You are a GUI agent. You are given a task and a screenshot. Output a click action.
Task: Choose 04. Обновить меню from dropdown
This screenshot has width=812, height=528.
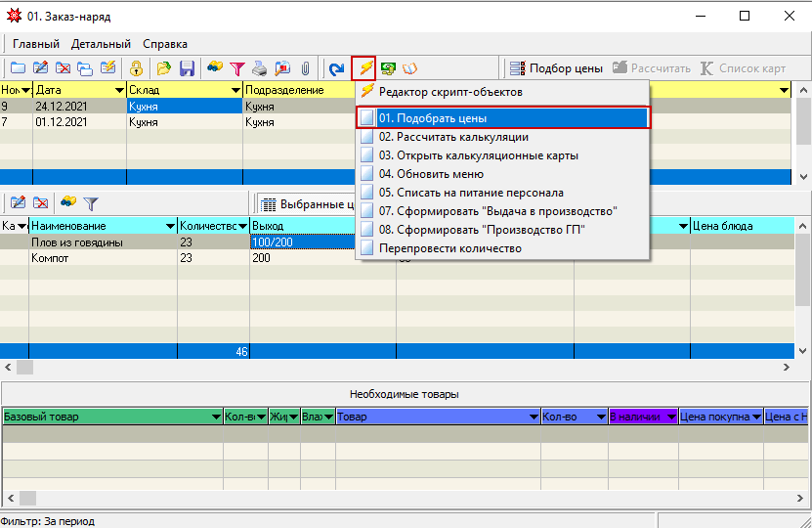tap(440, 174)
